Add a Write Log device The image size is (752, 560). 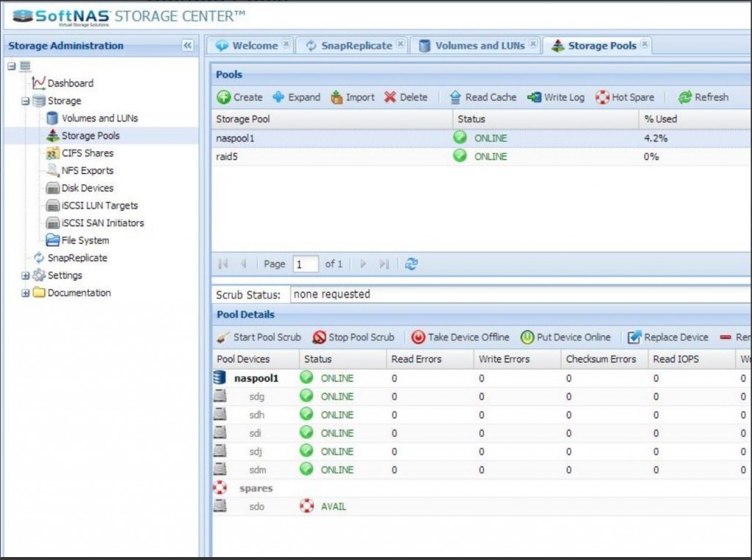(x=556, y=98)
